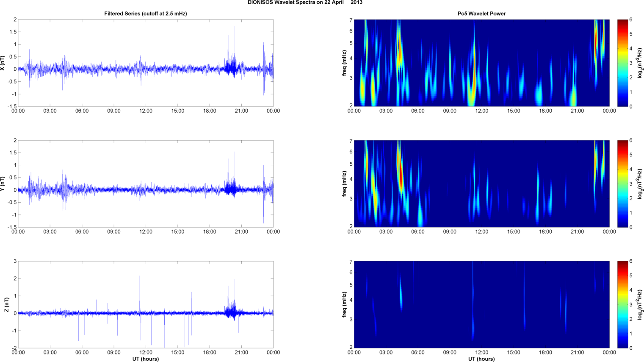Viewport: 644px width, 362px height.
Task: Click "UT (hours)" label under Z wavelet spectrogram
Action: 481,359
